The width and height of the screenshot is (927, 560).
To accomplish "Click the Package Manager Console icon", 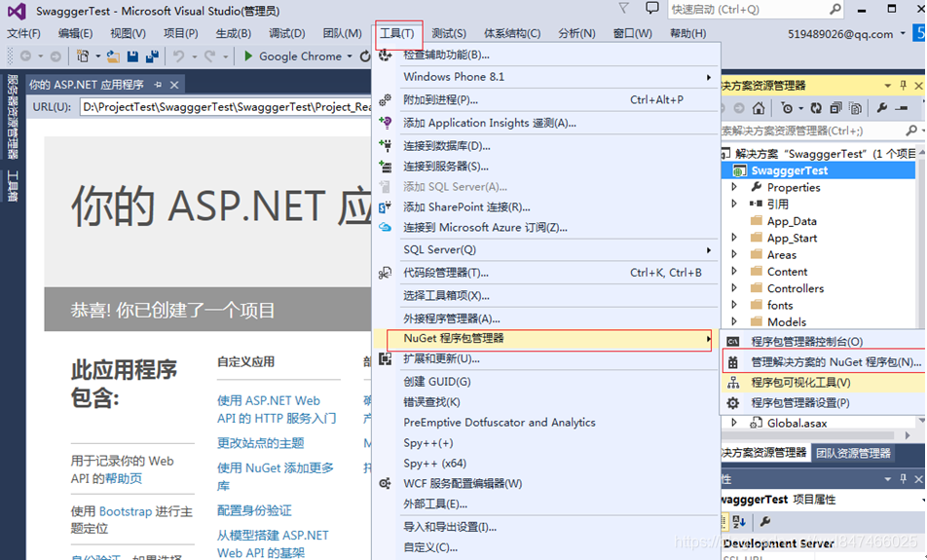I will coord(732,341).
